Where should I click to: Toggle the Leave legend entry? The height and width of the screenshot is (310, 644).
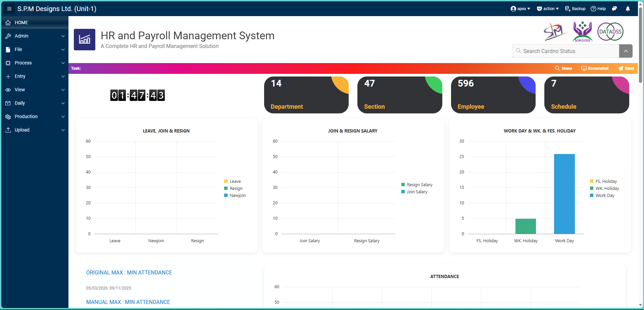pyautogui.click(x=233, y=182)
